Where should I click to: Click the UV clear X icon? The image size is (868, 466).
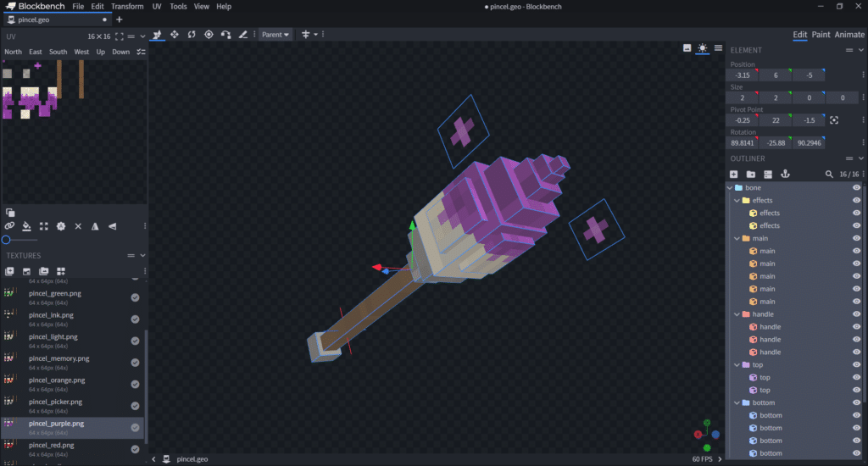[x=78, y=226]
